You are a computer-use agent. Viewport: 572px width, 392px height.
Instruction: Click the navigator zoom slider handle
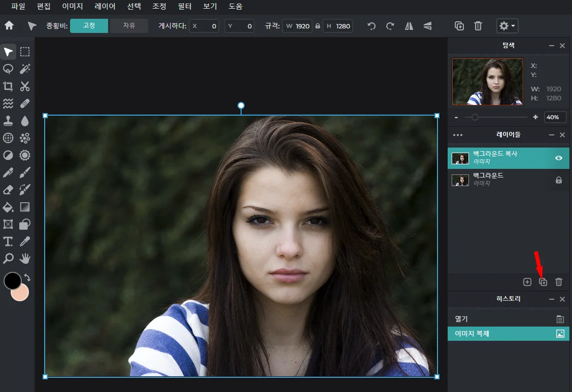475,117
